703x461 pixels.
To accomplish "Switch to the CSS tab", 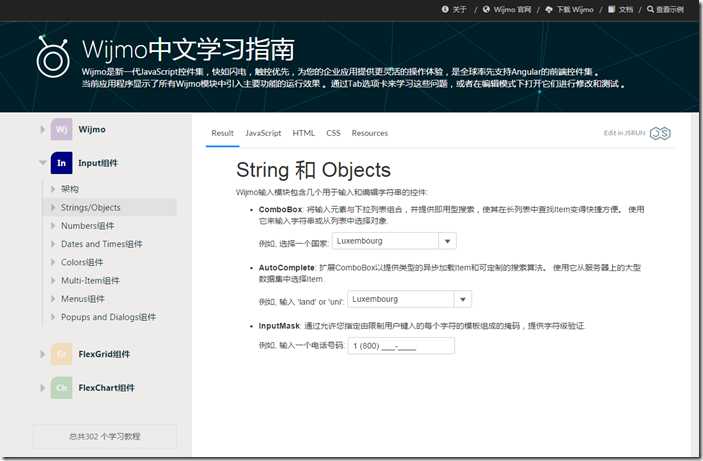I will click(x=333, y=133).
